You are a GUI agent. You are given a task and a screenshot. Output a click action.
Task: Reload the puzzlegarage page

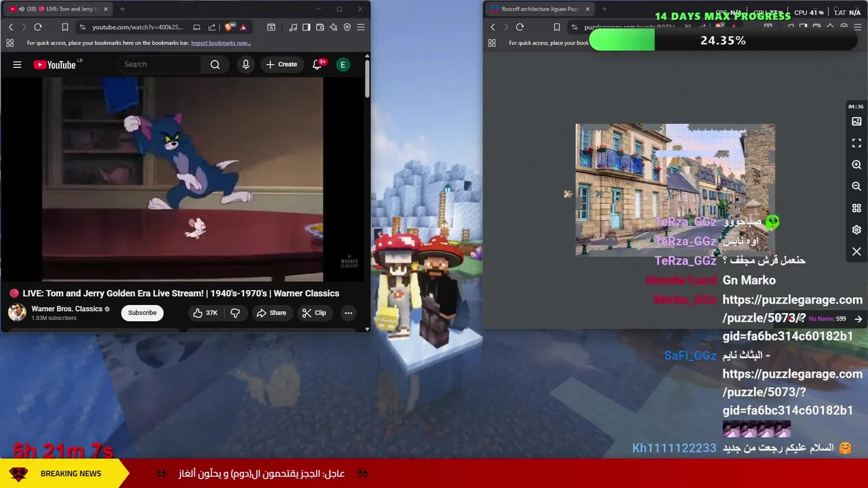click(519, 27)
